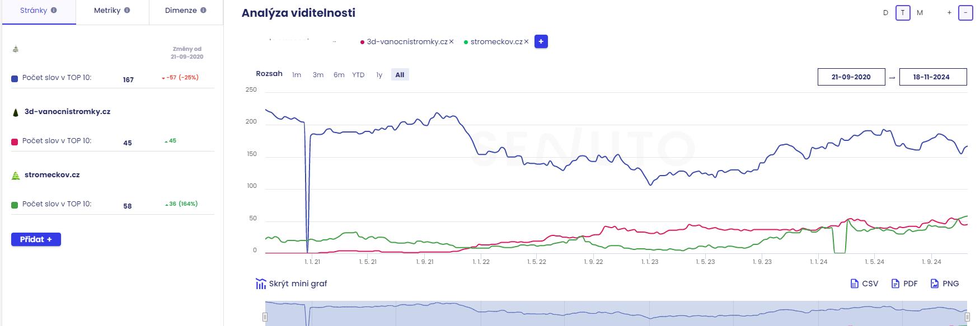Switch granularity to M (monthly)
980x326 pixels.
(920, 12)
